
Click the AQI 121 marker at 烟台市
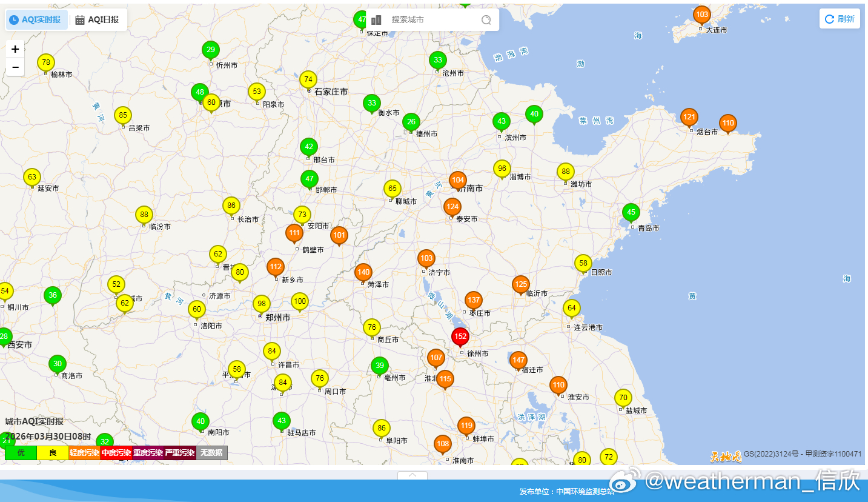(x=689, y=117)
